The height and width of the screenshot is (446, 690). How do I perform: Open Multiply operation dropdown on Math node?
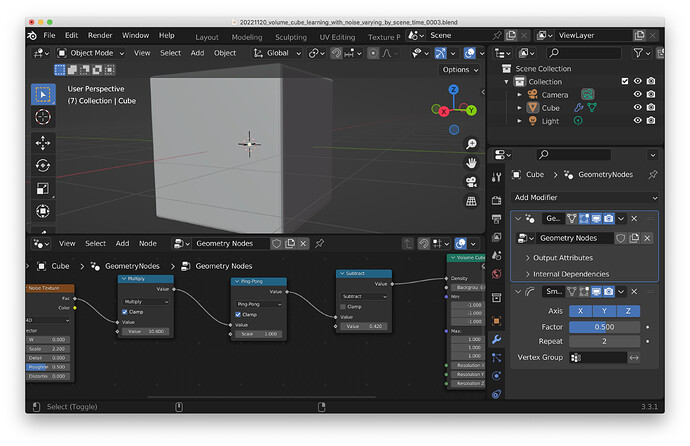coord(145,302)
